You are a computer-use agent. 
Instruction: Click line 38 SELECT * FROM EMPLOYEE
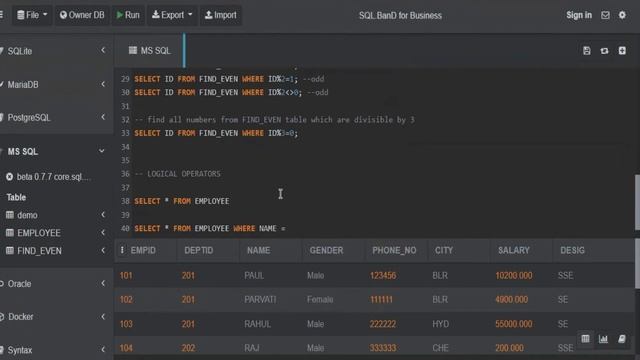coord(182,201)
